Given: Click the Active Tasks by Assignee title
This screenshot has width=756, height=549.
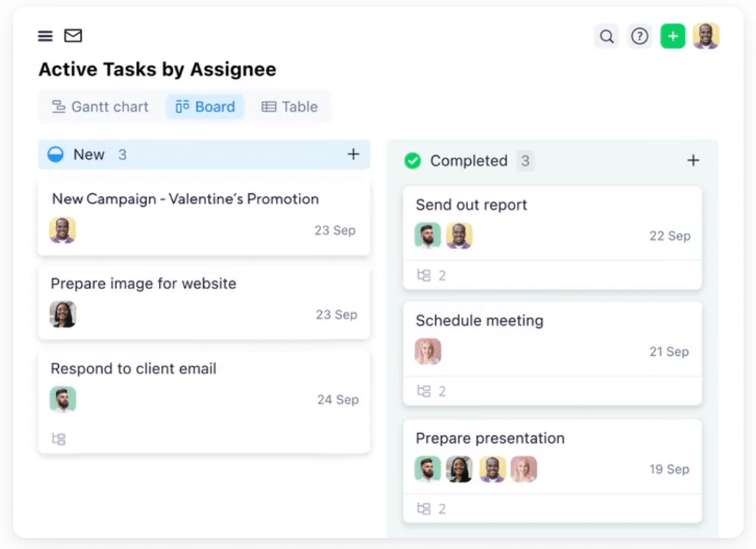Looking at the screenshot, I should pyautogui.click(x=157, y=69).
